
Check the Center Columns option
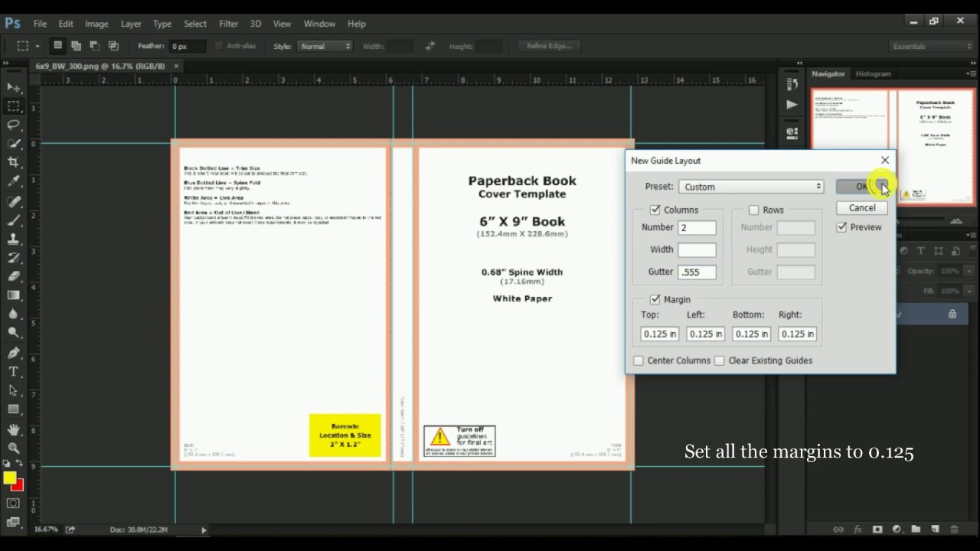639,360
